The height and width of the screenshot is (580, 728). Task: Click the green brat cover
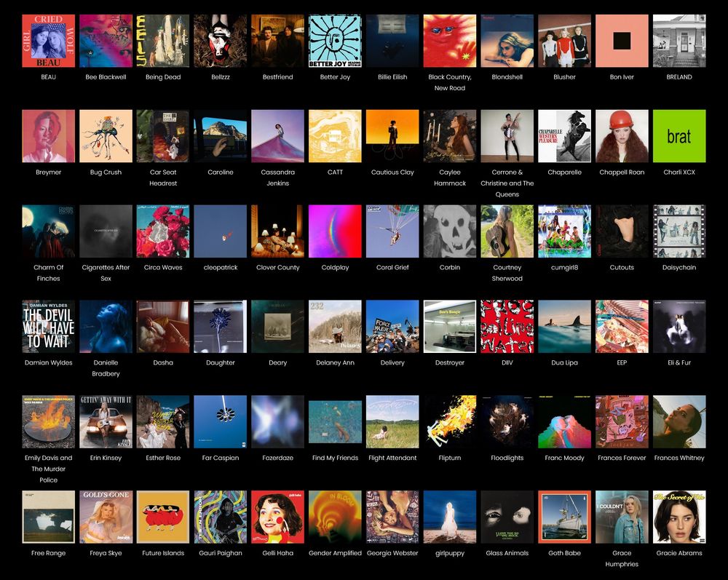[679, 136]
